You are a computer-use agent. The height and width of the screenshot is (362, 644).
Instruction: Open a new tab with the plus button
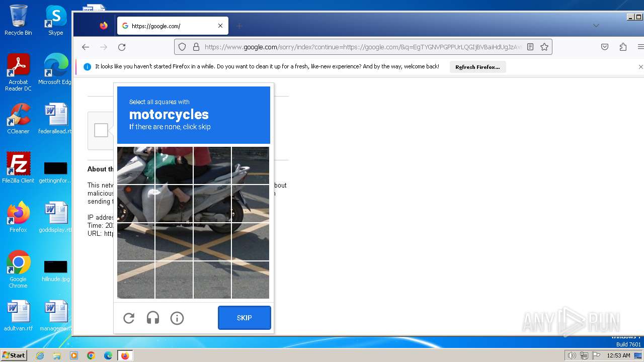point(239,26)
